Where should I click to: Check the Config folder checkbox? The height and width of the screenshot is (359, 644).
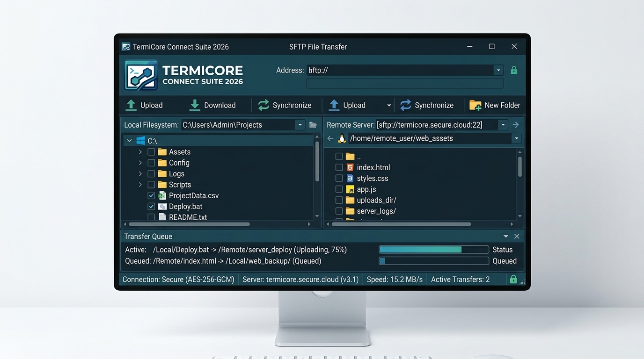[x=151, y=163]
